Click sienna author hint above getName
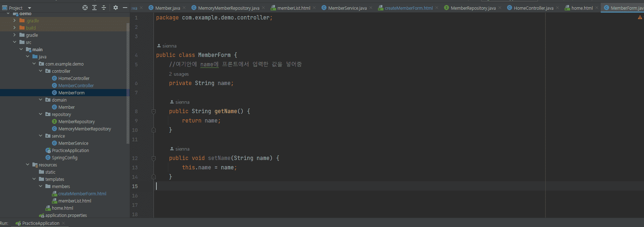Screen dimensions: 644x227 (180, 102)
